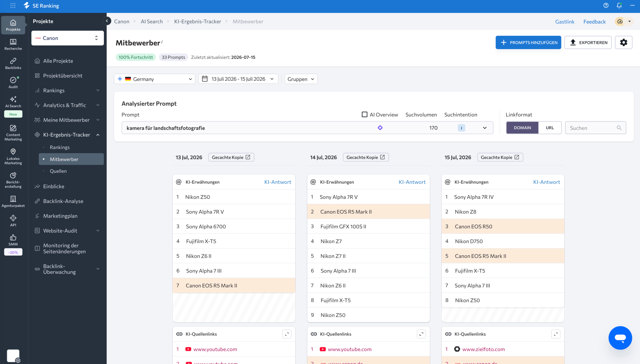Open the Germany region dropdown
Screen dimensions: 640x364
point(154,79)
